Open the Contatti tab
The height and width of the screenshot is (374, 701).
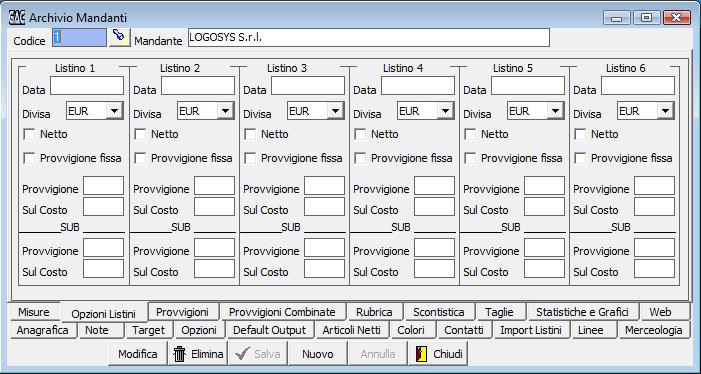pos(464,330)
